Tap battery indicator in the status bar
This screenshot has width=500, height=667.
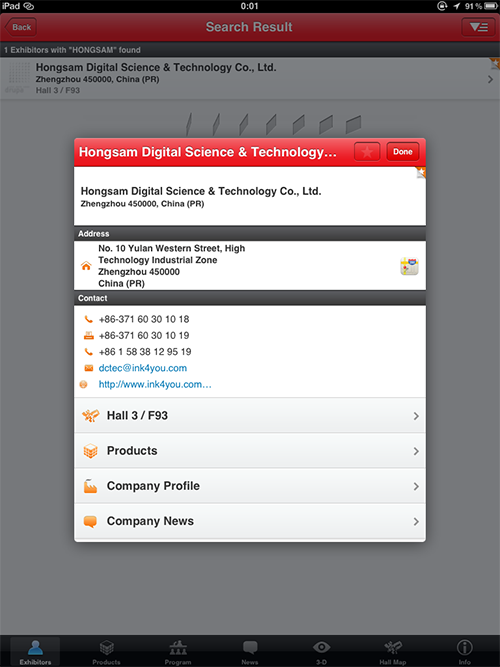pos(490,6)
